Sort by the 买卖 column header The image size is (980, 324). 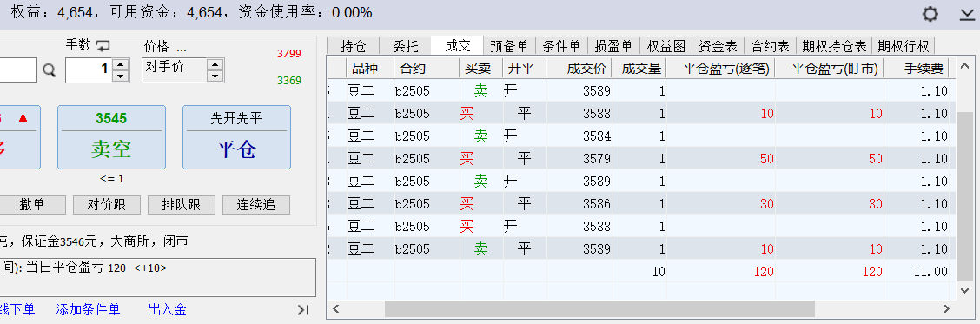tap(481, 68)
